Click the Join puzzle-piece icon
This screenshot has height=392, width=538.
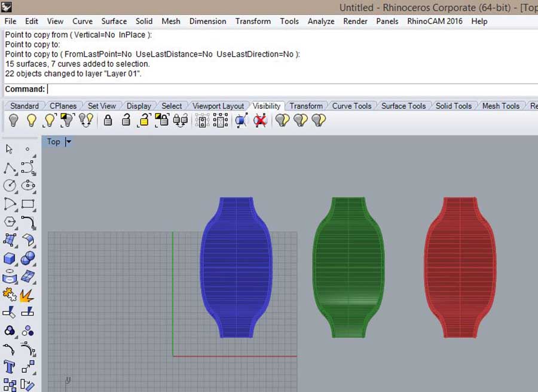(x=9, y=295)
